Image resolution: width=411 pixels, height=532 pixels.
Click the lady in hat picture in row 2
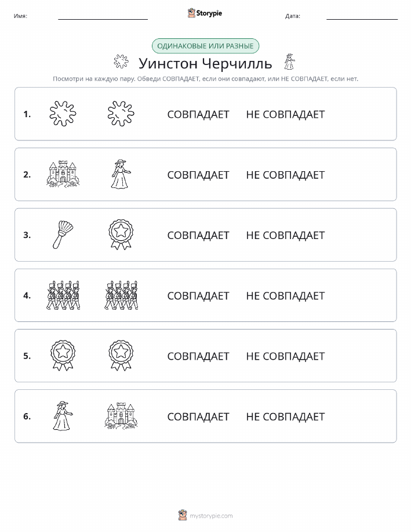(x=121, y=174)
